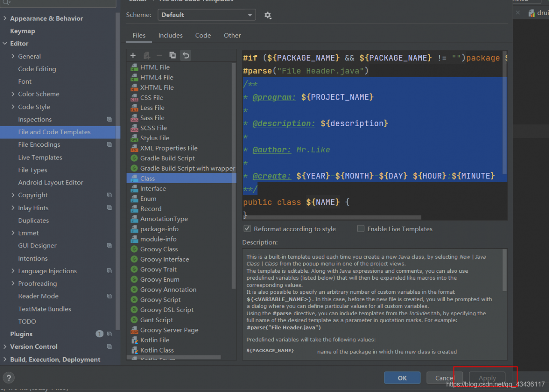Viewport: 549px width, 392px height.
Task: Enable Live Templates checkbox
Action: [x=361, y=229]
